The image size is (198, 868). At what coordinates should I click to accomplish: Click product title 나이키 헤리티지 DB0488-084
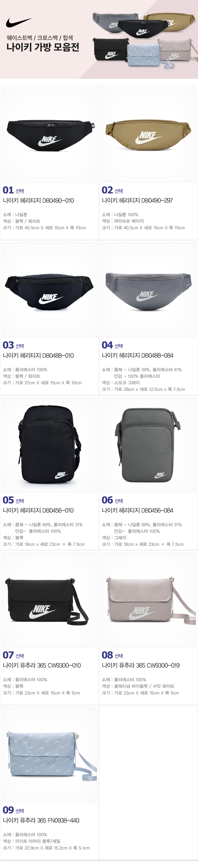click(138, 356)
